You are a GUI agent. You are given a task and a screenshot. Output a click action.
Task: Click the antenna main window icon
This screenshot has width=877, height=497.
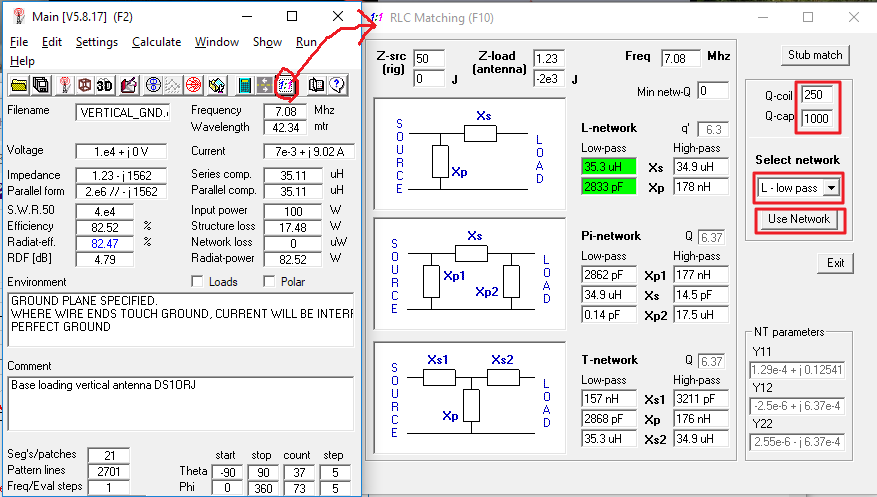[x=65, y=85]
